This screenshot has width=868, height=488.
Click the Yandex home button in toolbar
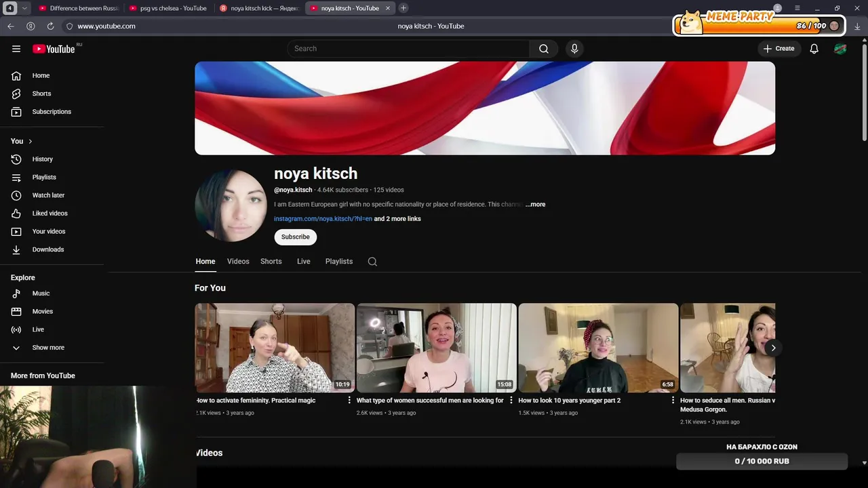31,26
